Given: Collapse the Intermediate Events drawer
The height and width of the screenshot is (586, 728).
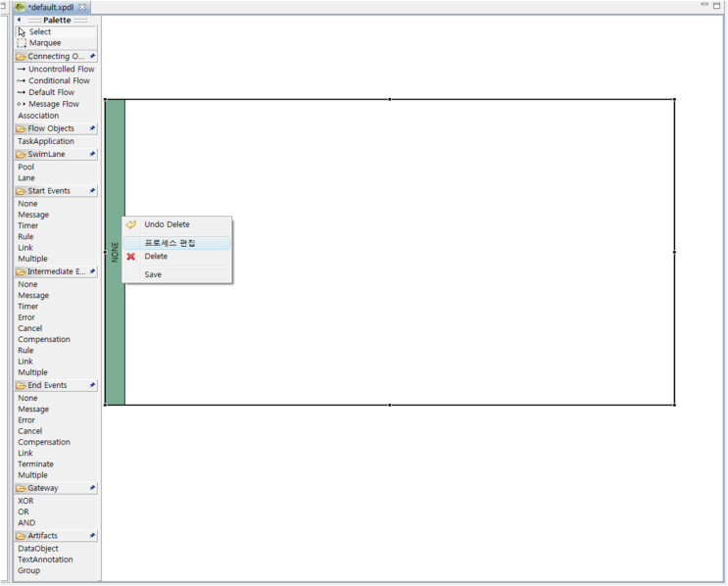Looking at the screenshot, I should 50,271.
